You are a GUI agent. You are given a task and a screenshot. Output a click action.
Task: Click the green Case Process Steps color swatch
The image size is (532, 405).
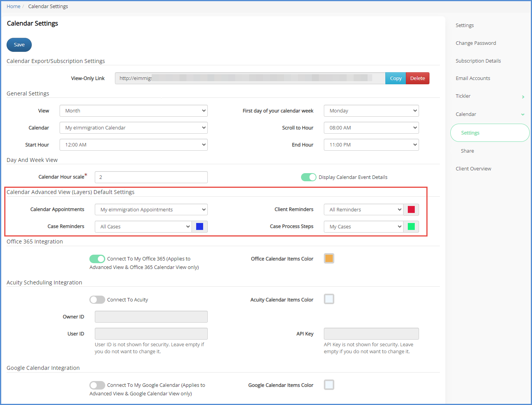411,226
